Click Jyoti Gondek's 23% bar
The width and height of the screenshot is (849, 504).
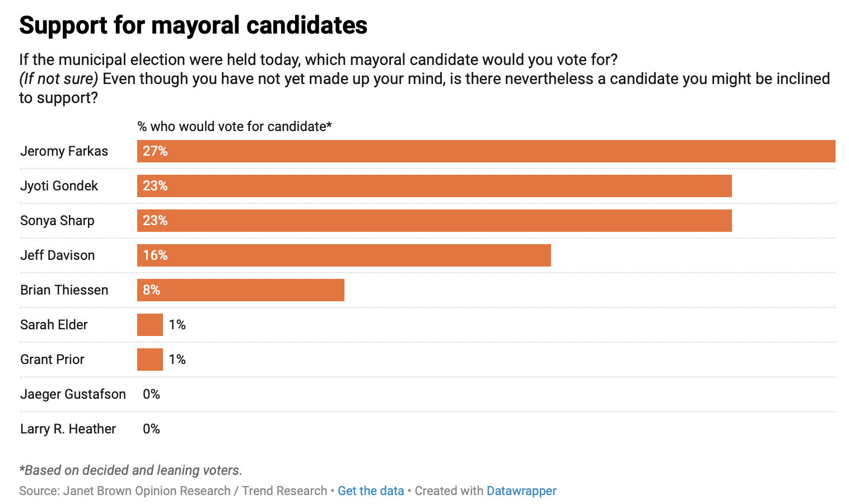[434, 186]
